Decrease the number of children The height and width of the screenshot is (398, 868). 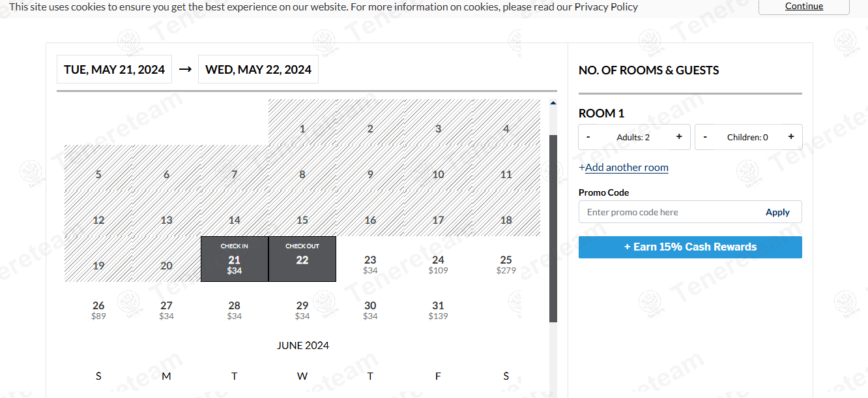point(706,137)
